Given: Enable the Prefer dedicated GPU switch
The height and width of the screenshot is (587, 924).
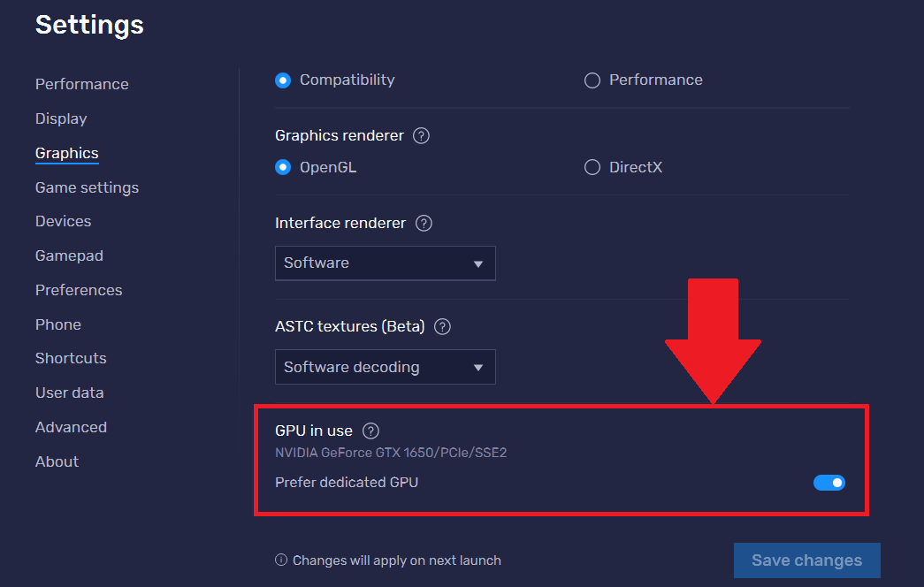Looking at the screenshot, I should click(829, 482).
